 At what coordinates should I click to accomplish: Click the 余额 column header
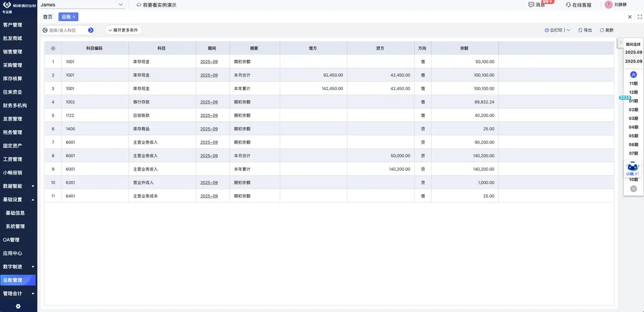(x=464, y=48)
